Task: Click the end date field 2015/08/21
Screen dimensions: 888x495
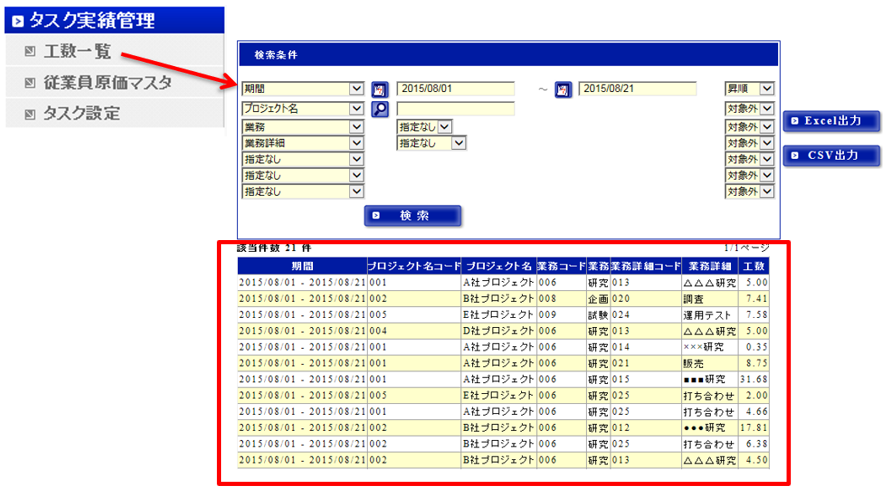Action: 637,89
